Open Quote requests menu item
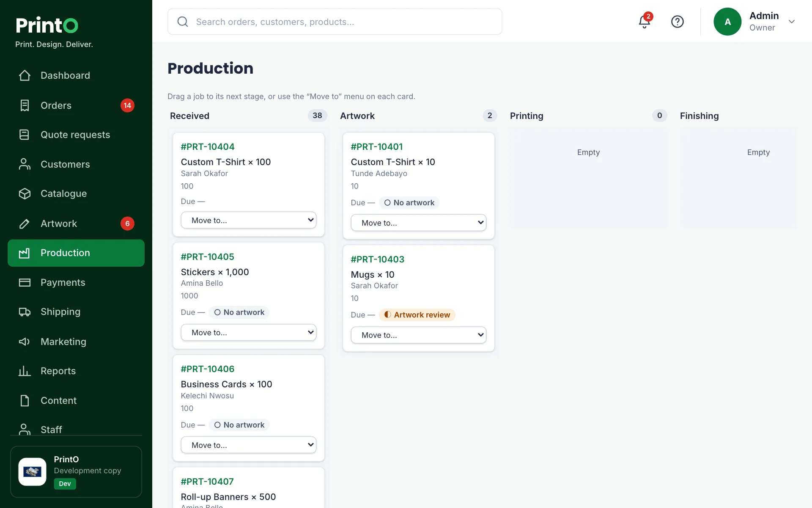Viewport: 812px width, 508px height. tap(76, 135)
